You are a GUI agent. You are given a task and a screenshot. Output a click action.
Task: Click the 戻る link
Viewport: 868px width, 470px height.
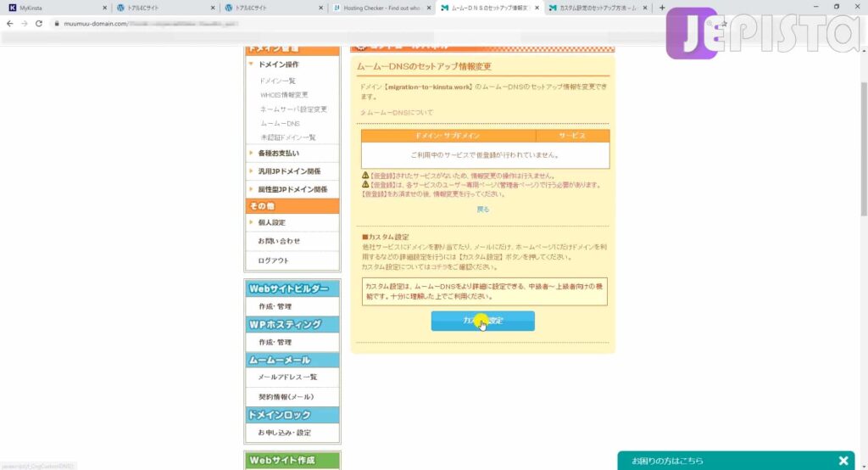coord(482,210)
